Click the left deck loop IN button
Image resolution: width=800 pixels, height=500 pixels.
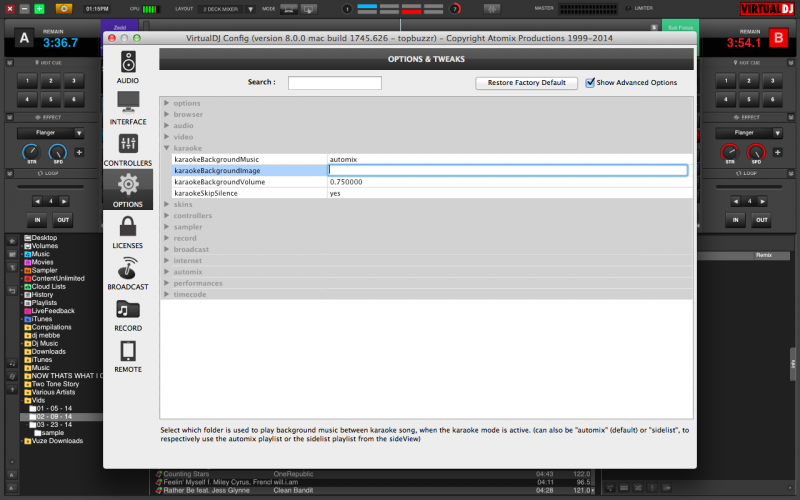pyautogui.click(x=37, y=220)
